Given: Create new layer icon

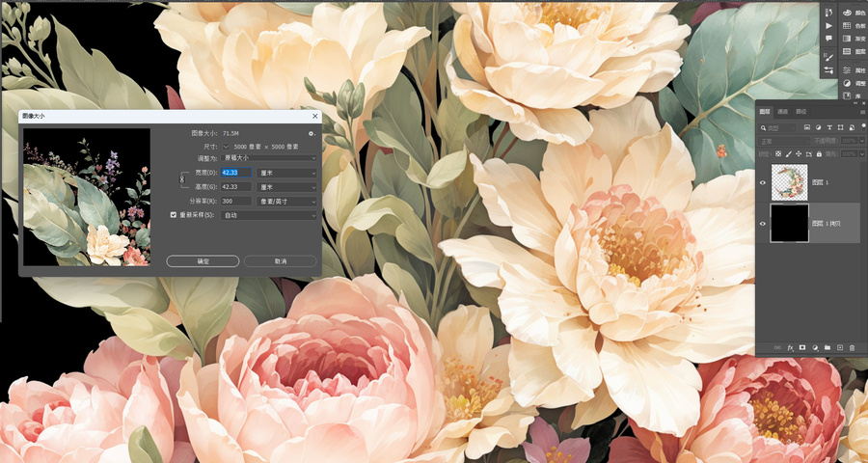Looking at the screenshot, I should (840, 347).
